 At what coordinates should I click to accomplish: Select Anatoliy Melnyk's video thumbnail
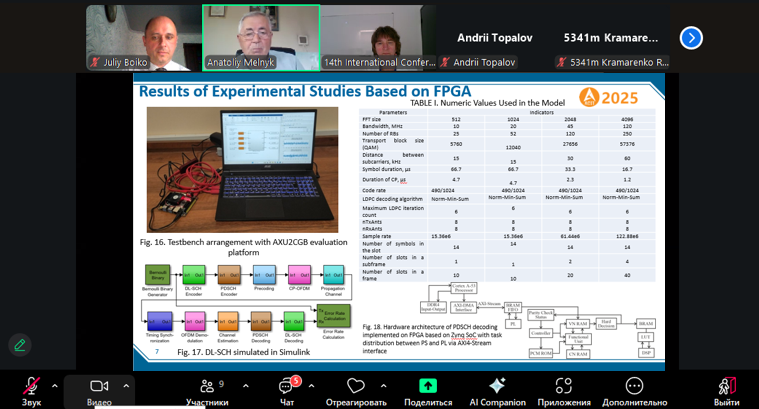click(x=261, y=36)
